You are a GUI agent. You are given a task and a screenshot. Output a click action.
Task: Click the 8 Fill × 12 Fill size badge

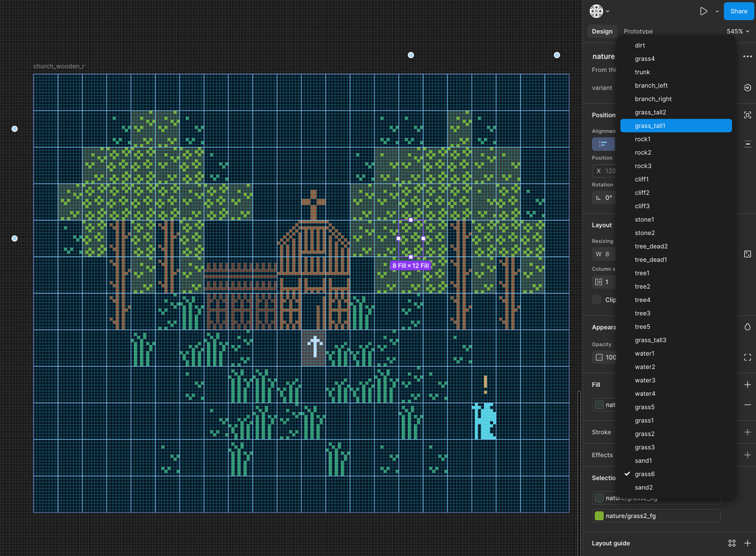tap(411, 266)
